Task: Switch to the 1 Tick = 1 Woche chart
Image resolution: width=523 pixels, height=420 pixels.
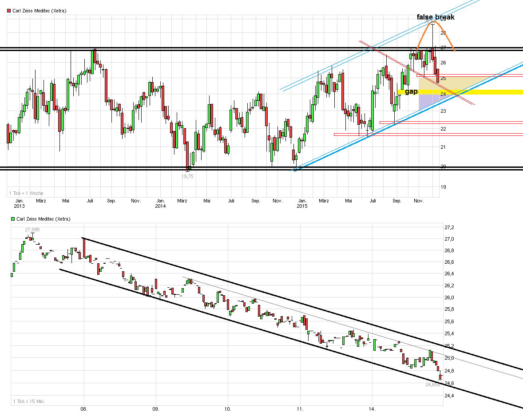Action: click(x=26, y=193)
